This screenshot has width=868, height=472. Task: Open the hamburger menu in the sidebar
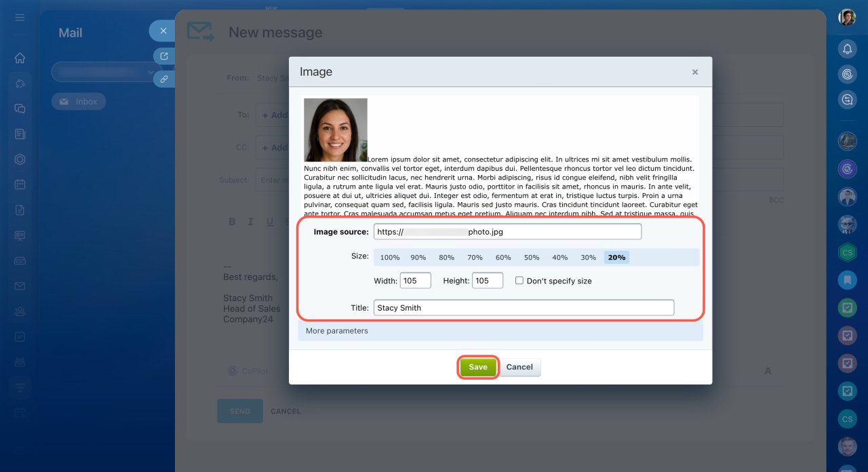[x=20, y=17]
